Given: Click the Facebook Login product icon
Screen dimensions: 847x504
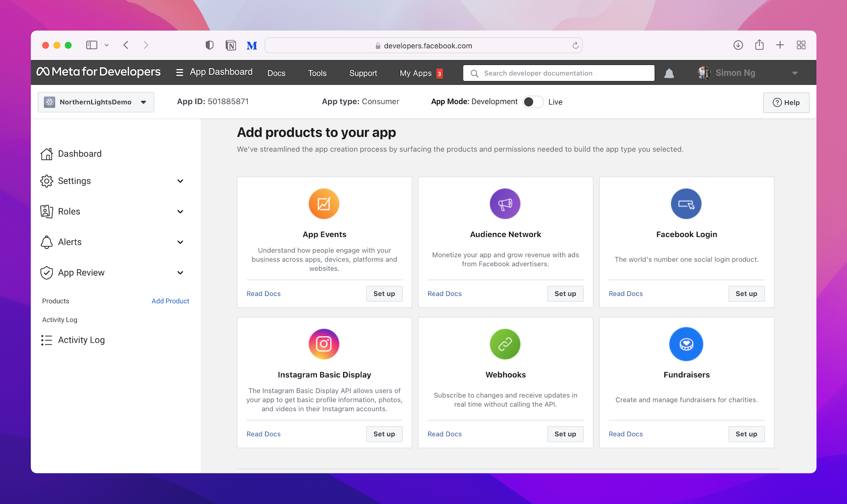Looking at the screenshot, I should tap(686, 204).
